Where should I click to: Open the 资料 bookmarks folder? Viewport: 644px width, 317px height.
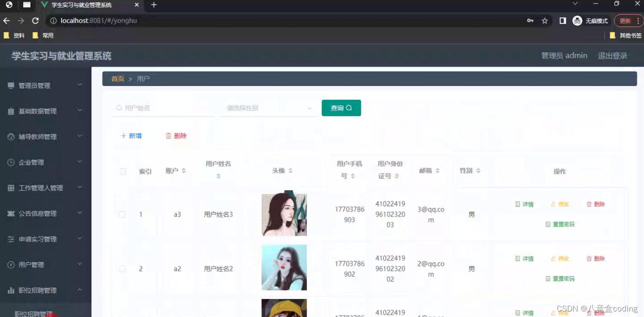[x=14, y=36]
